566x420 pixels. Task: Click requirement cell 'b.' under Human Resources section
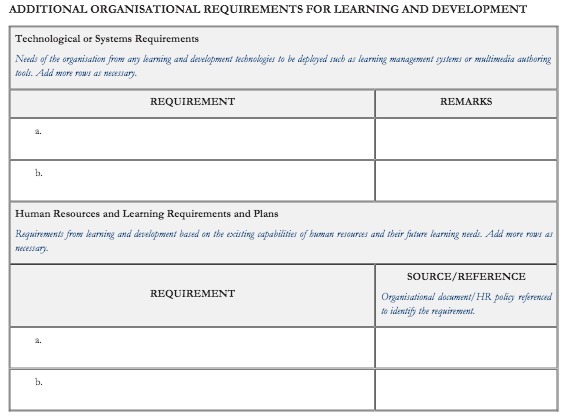[x=192, y=390]
